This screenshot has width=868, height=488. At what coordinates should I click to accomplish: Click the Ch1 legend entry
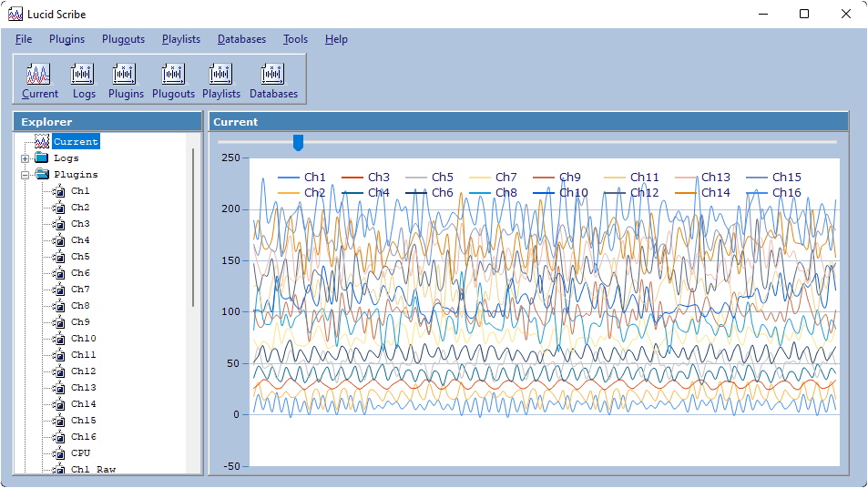[301, 177]
